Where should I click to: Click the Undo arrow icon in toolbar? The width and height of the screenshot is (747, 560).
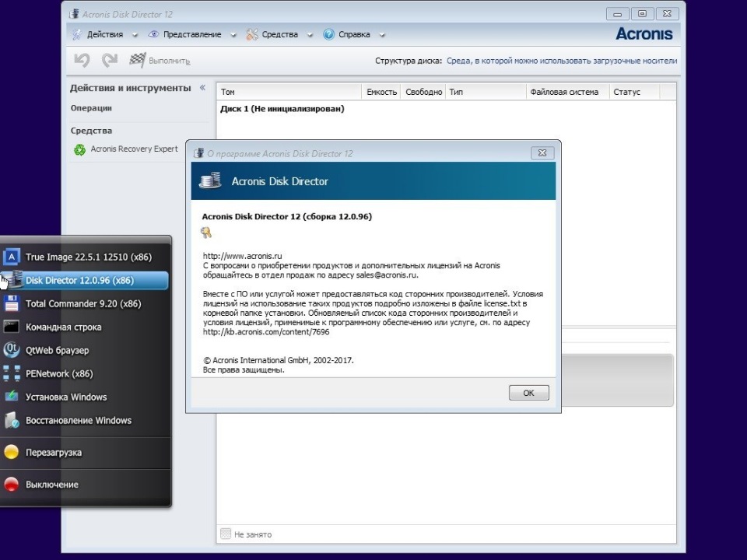(x=82, y=60)
